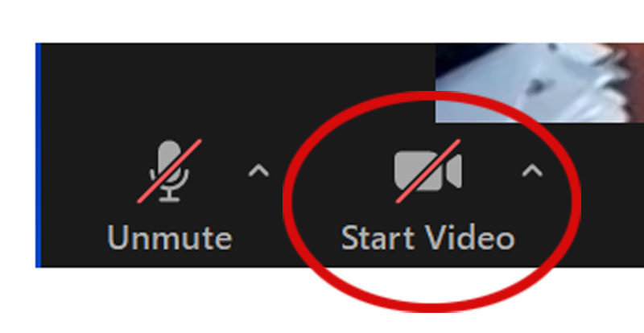This screenshot has height=333, width=644.
Task: Select the Start Video text label
Action: point(427,238)
